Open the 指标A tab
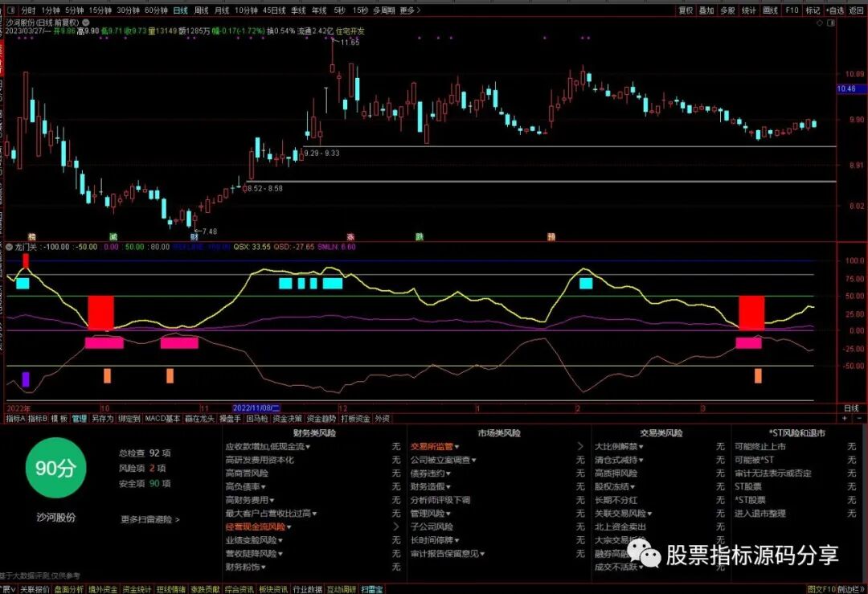This screenshot has height=594, width=868. (15, 419)
